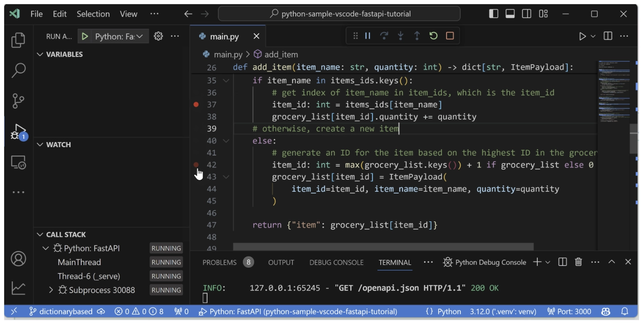This screenshot has width=644, height=326.
Task: Delete the terminal with trash icon
Action: [578, 262]
